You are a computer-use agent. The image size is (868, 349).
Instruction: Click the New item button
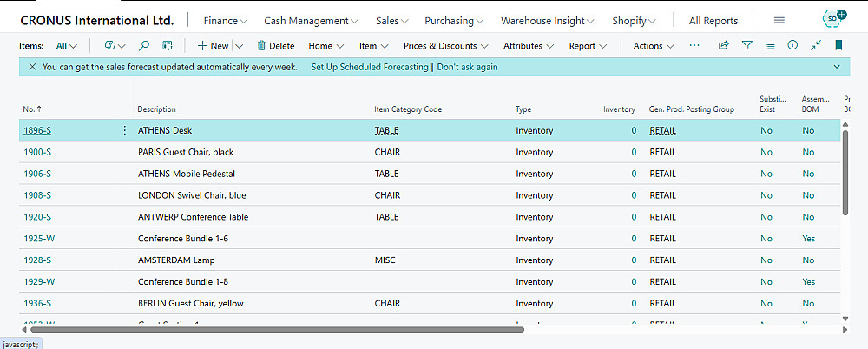point(213,45)
